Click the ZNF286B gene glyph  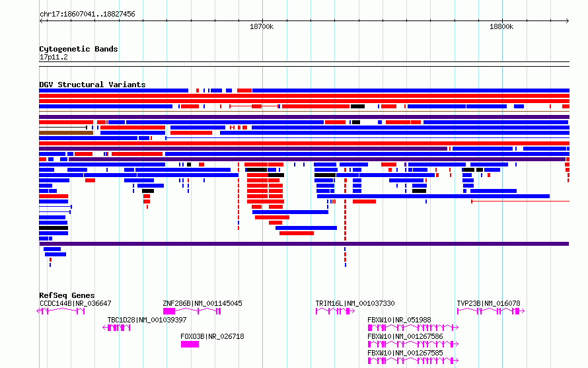(192, 311)
